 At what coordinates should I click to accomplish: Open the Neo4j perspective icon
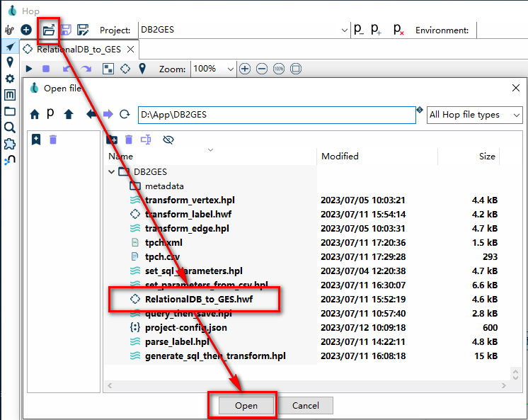pos(10,160)
